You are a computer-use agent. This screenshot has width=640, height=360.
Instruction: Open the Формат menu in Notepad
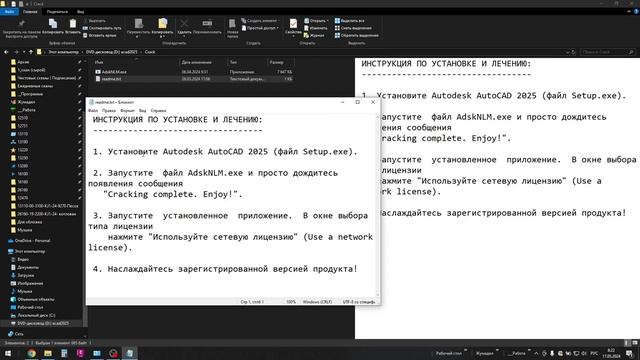(127, 111)
